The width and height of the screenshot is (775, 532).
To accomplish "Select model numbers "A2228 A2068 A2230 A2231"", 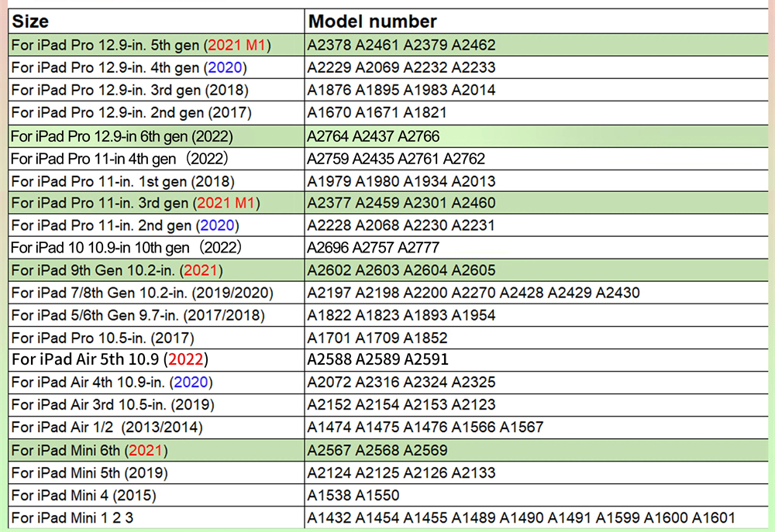I will tap(401, 225).
